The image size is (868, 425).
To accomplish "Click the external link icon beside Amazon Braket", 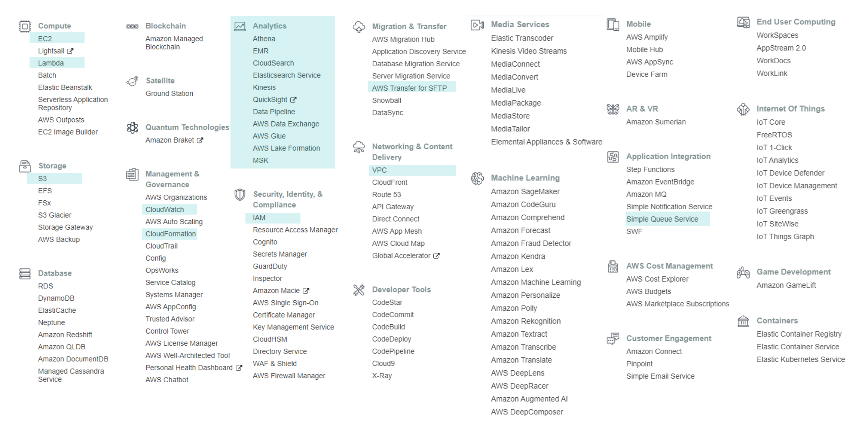I will 200,140.
